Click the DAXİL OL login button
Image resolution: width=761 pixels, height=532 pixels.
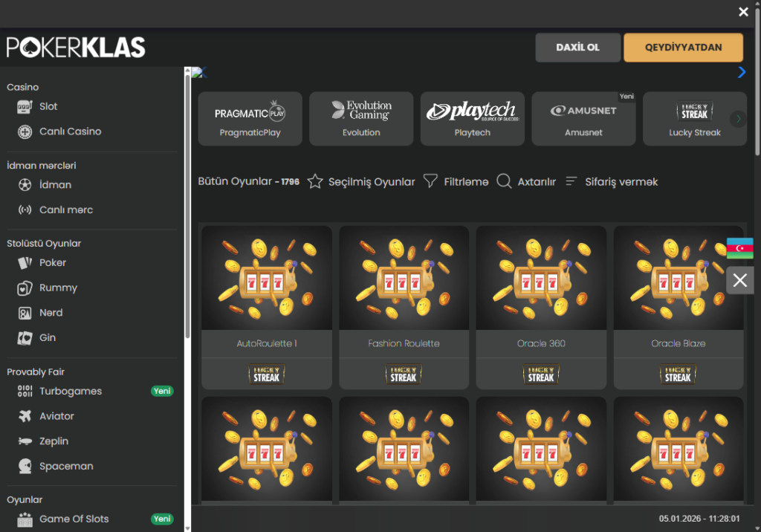577,48
